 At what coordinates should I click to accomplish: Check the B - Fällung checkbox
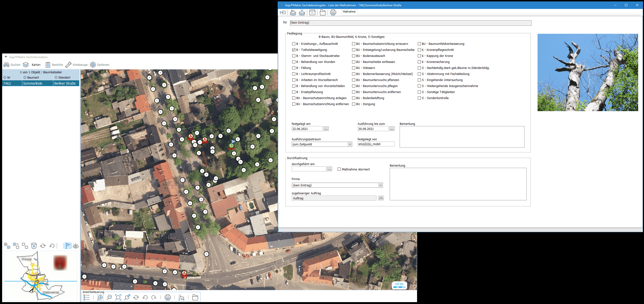(294, 68)
